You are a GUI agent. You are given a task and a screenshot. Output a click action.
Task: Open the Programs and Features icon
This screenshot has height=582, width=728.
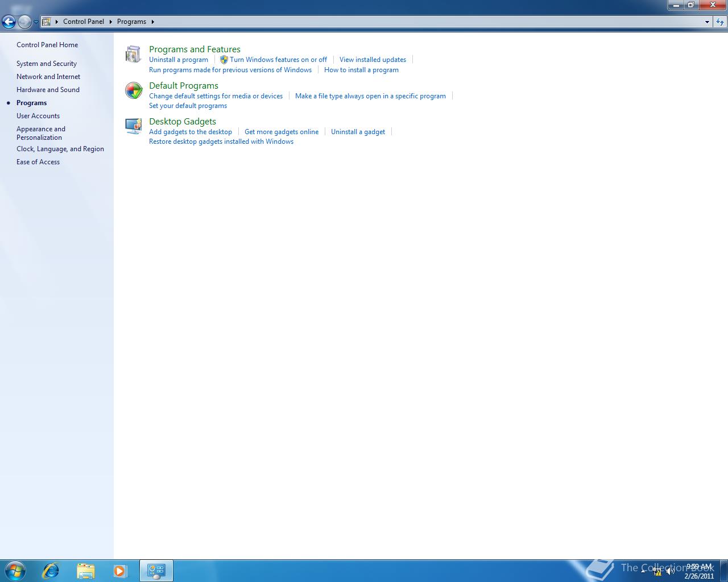(x=133, y=53)
